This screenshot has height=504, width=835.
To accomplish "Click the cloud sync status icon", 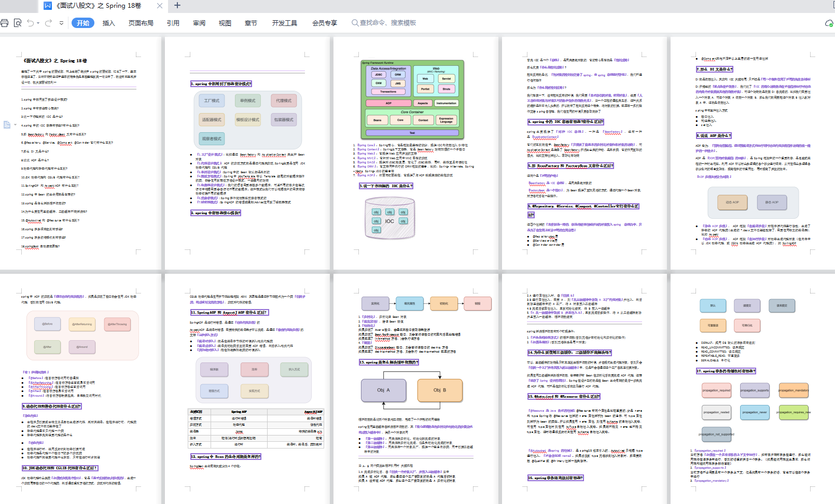I will (829, 23).
